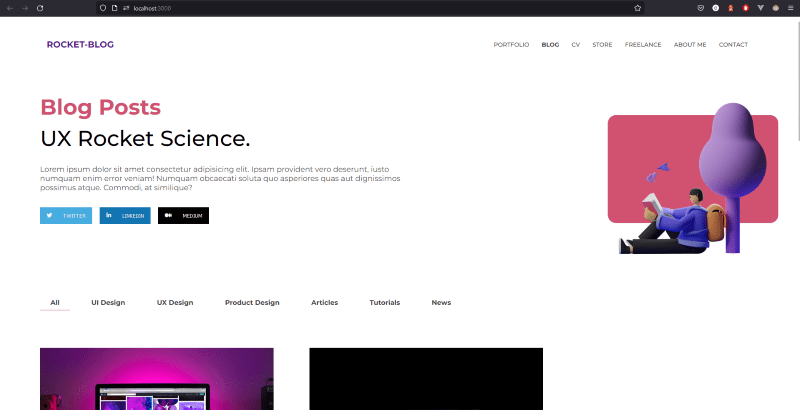
Task: Show Product Design posts
Action: [252, 302]
